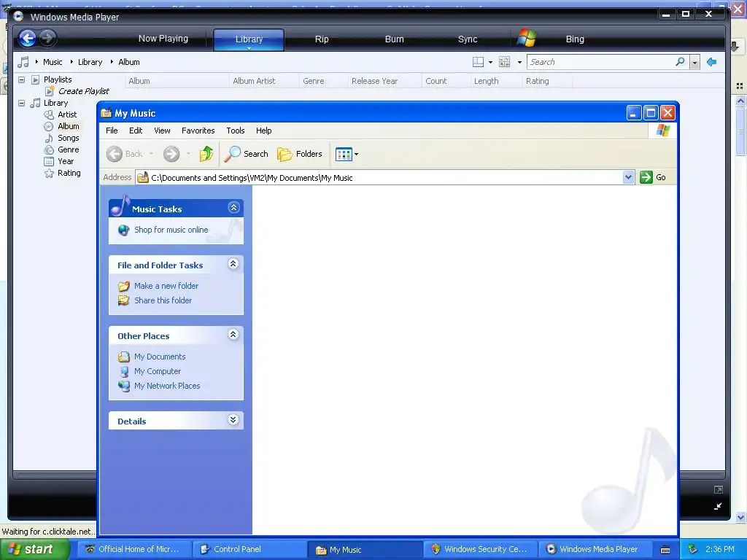Click the Up folder icon in My Music toolbar
This screenshot has height=560, width=747.
pos(206,154)
